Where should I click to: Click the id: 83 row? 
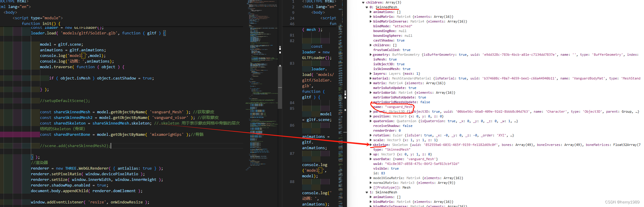[379, 173]
